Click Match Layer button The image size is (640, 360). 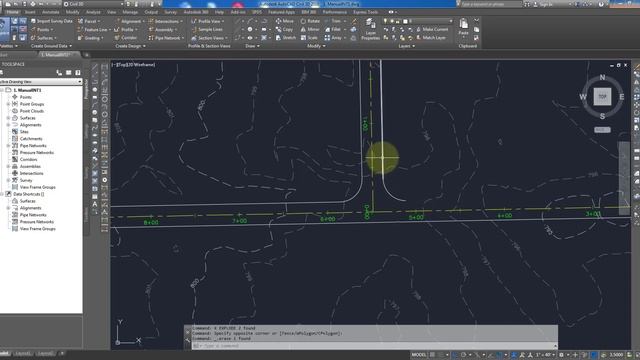click(x=431, y=38)
